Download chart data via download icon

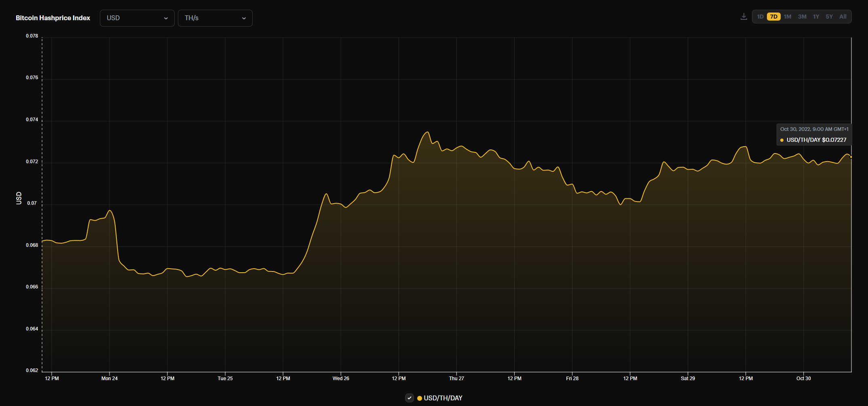(743, 17)
